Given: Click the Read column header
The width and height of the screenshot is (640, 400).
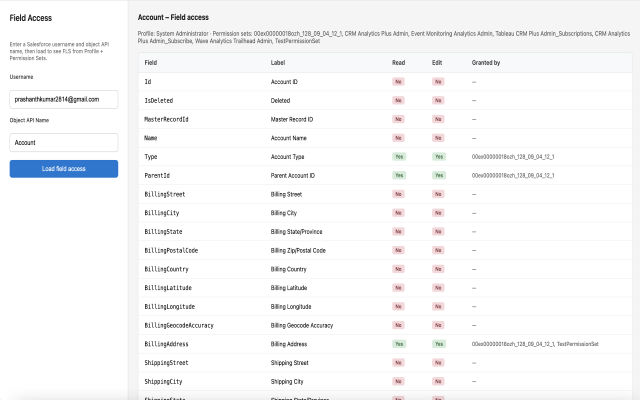Looking at the screenshot, I should 398,62.
